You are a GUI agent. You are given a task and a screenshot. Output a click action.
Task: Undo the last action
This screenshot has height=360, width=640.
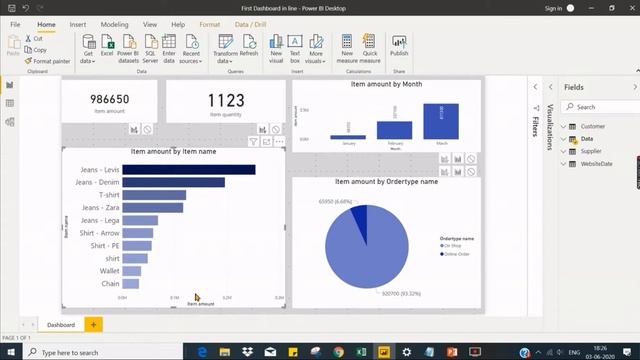pos(26,8)
